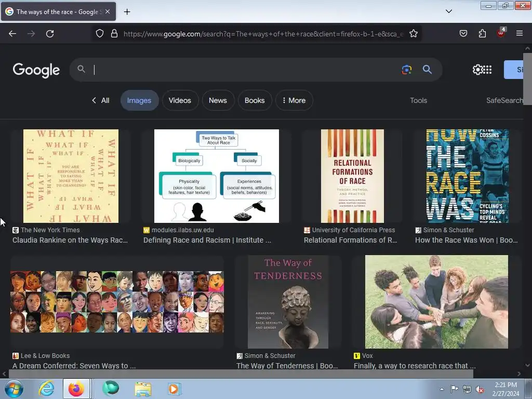Viewport: 532px width, 399px height.
Task: Open the Firefox hamburger menu
Action: pos(520,33)
